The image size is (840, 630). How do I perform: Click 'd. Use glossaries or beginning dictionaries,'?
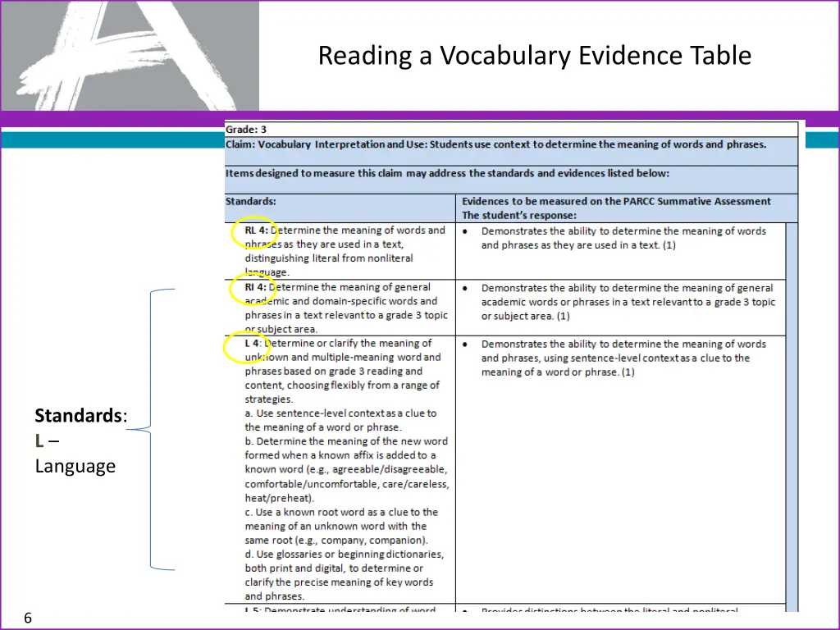pos(345,555)
